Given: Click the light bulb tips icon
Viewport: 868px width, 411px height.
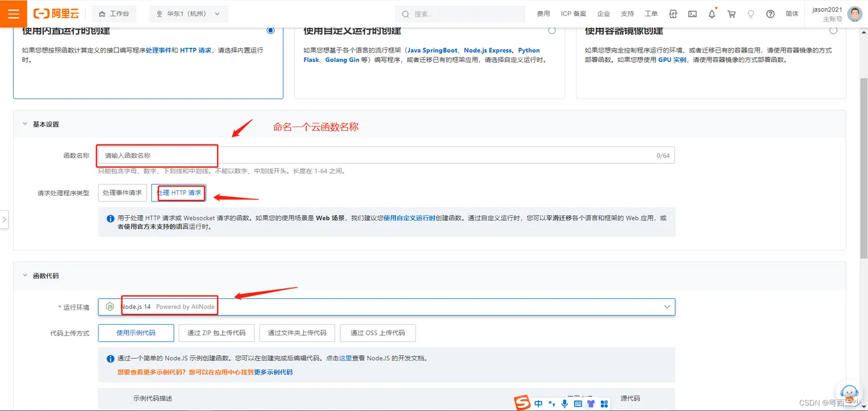Looking at the screenshot, I should [751, 14].
